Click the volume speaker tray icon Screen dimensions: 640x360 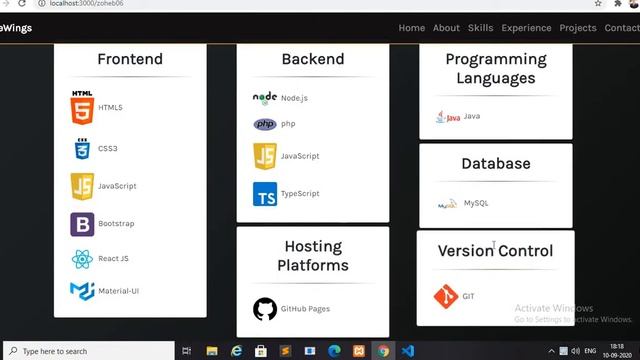pos(576,351)
